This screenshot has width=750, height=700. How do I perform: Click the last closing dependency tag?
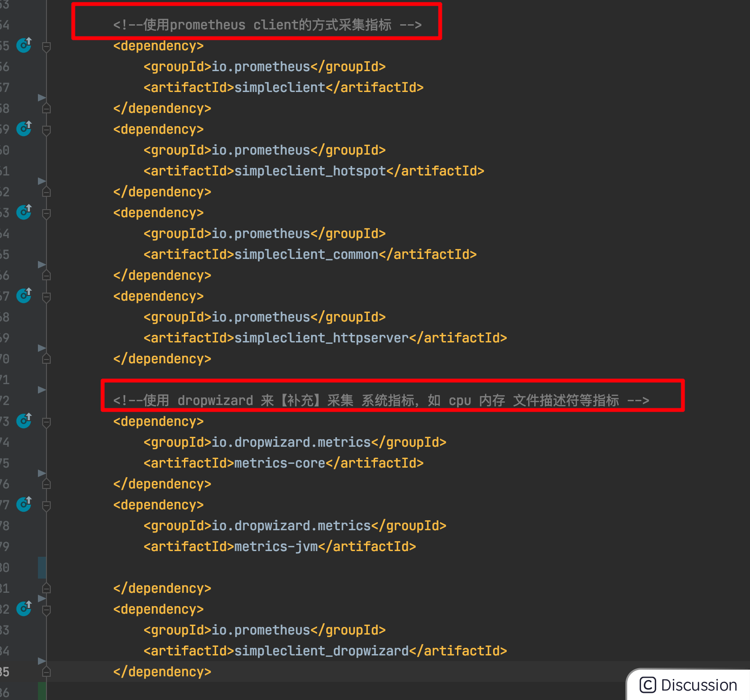point(162,672)
